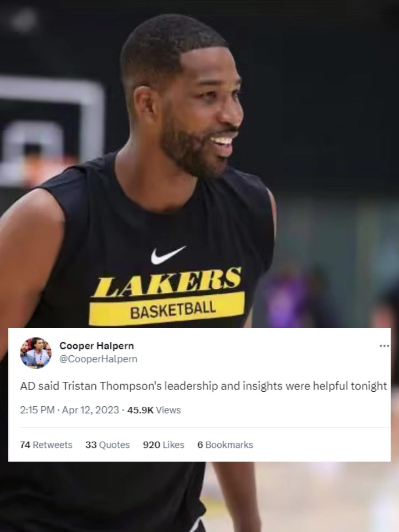Screen dimensions: 399x532
Task: Open the 45.9K Views count
Action: click(x=154, y=410)
